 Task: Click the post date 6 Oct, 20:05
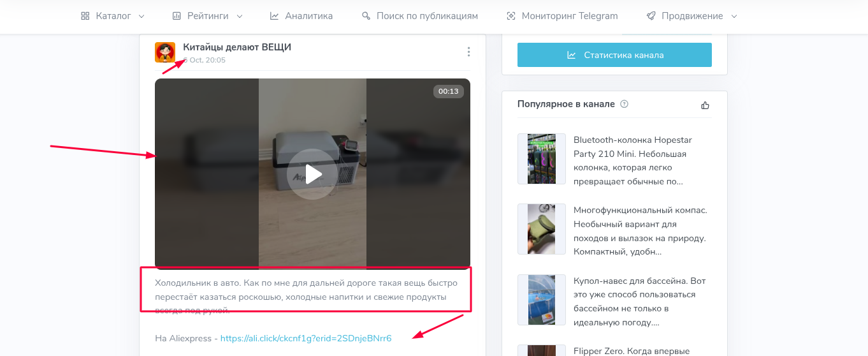pos(205,60)
